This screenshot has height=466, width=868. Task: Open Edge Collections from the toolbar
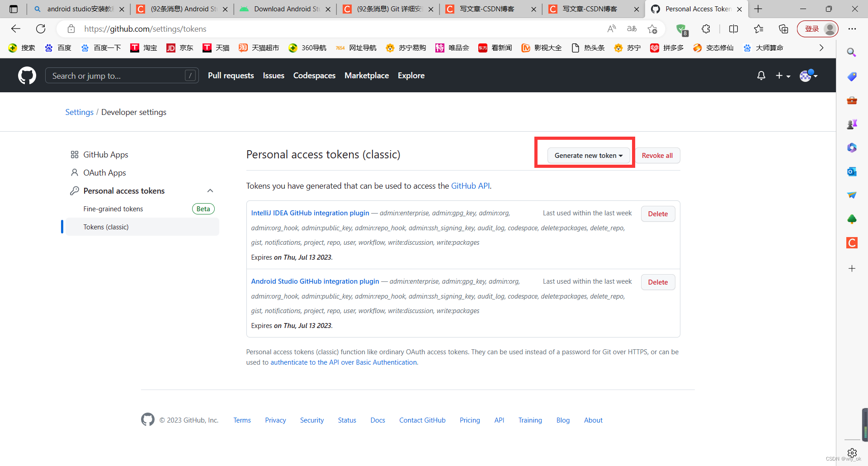(x=783, y=29)
